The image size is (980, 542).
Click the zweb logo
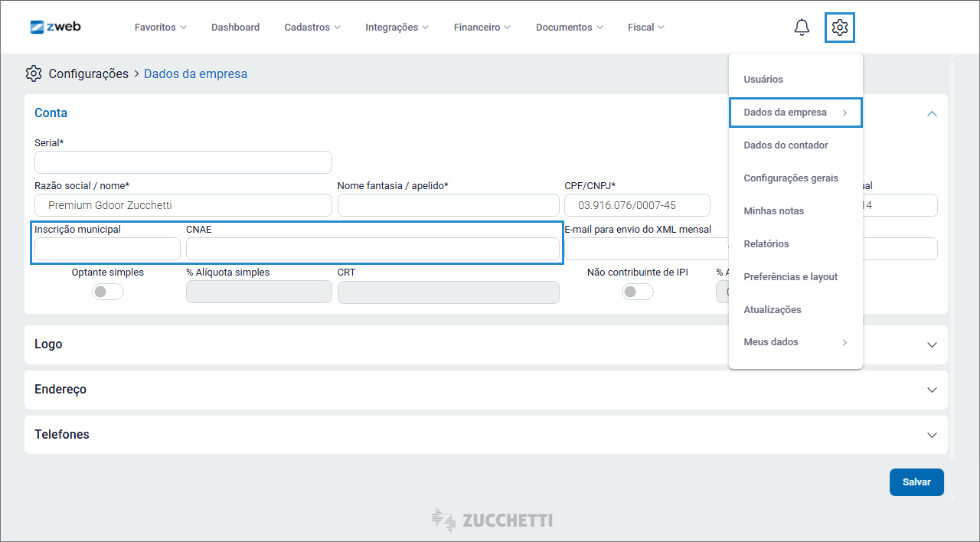tap(55, 27)
